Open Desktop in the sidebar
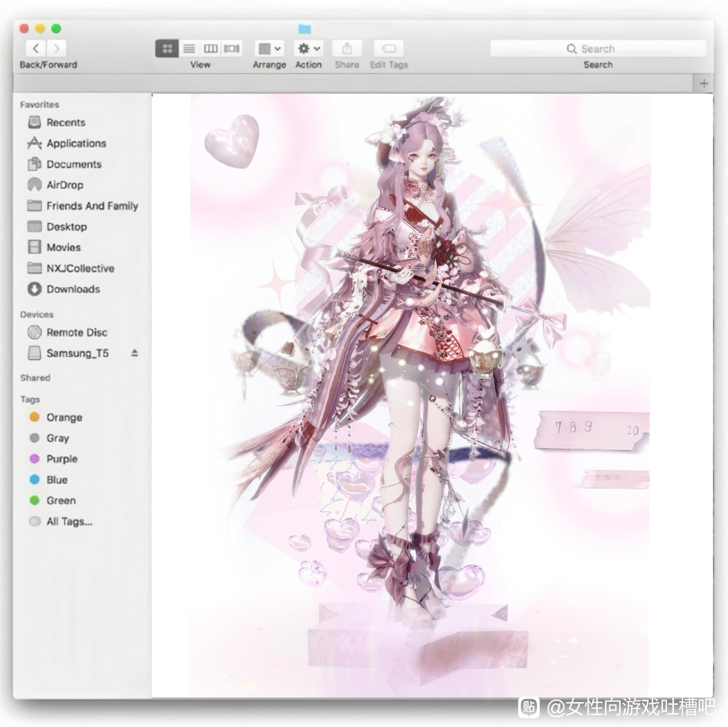Viewport: 728px width, 727px height. click(57, 227)
